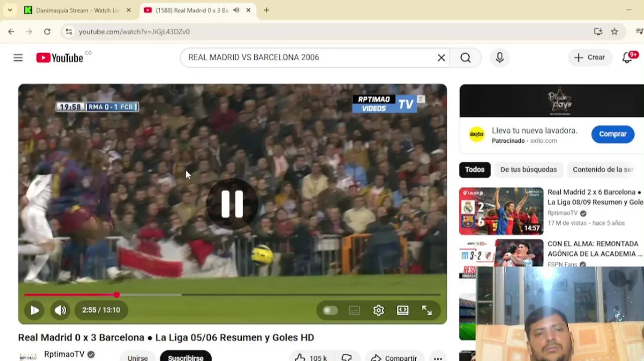Close the Real Madrid YouTube tab
The height and width of the screenshot is (361, 644).
[x=248, y=10]
